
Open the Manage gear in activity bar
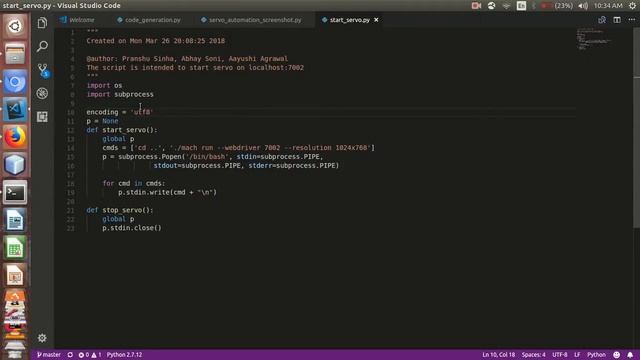pos(42,338)
